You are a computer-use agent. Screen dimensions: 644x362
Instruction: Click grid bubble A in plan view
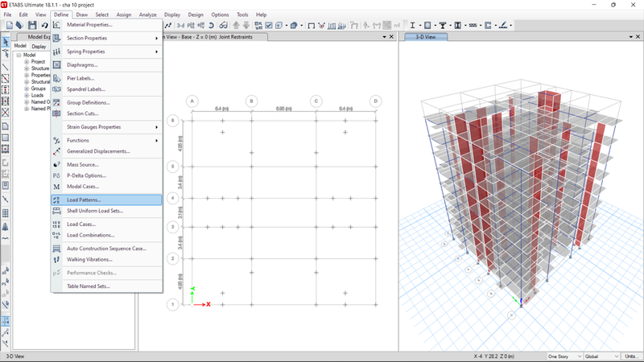[x=192, y=101]
